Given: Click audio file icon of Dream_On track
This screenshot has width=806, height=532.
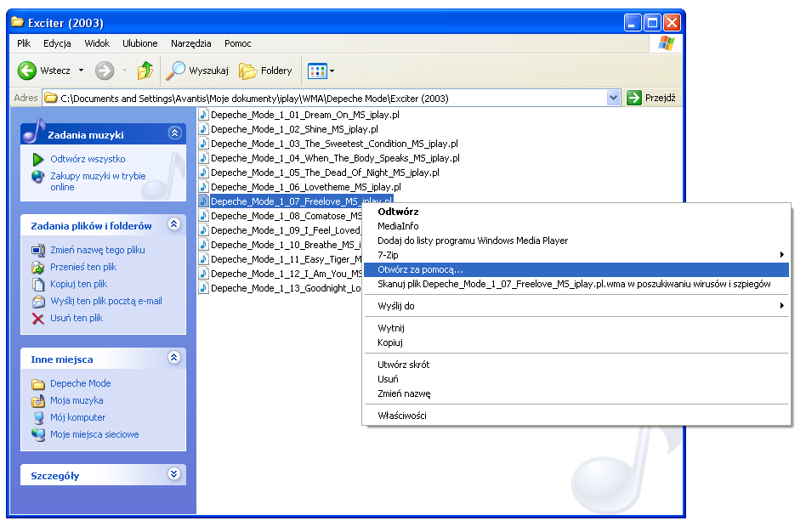Looking at the screenshot, I should coord(203,115).
